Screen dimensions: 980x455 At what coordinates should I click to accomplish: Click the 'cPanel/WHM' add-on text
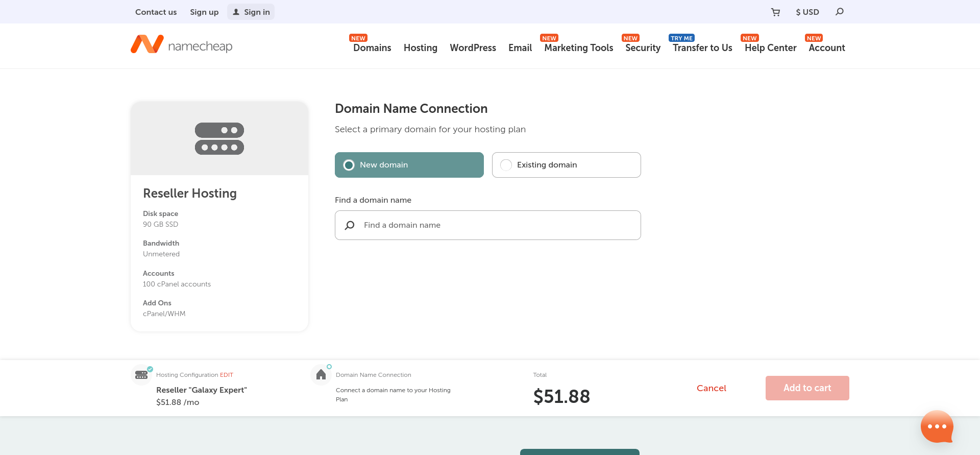[x=164, y=314]
